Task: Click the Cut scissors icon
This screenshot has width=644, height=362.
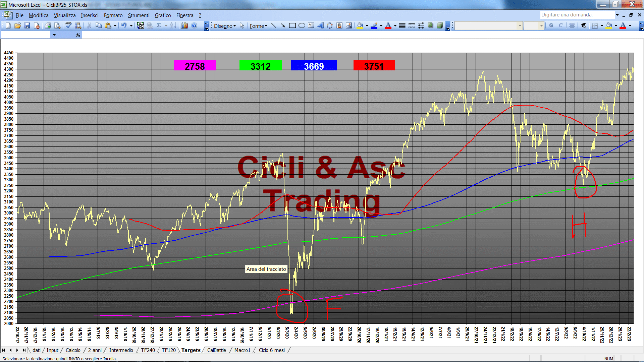Action: 89,25
